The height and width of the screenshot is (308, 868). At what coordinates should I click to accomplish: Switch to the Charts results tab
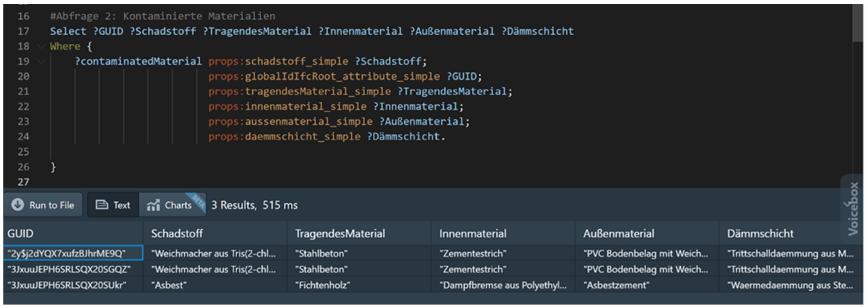pos(172,205)
